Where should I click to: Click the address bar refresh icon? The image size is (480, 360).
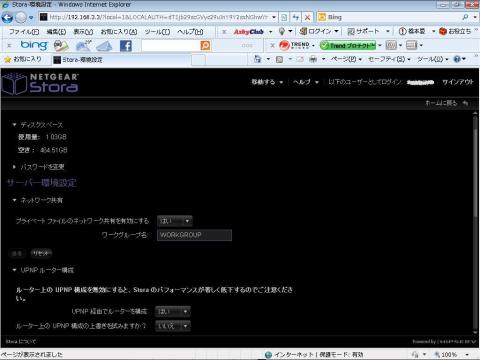pyautogui.click(x=295, y=17)
